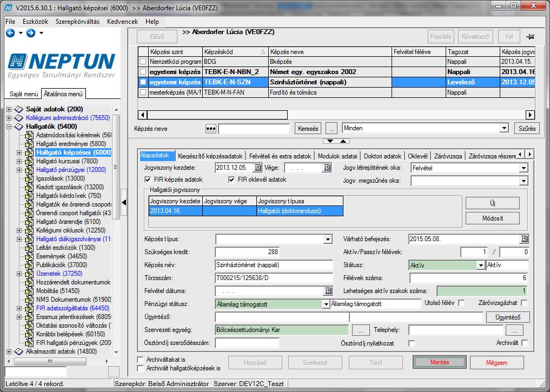Open the back arrow history dropdown

click(x=21, y=33)
